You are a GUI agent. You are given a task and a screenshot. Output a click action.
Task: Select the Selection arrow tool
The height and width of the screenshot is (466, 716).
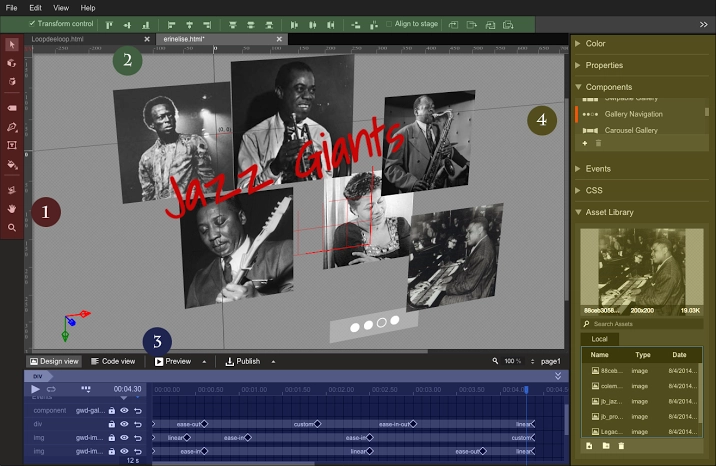coord(12,44)
